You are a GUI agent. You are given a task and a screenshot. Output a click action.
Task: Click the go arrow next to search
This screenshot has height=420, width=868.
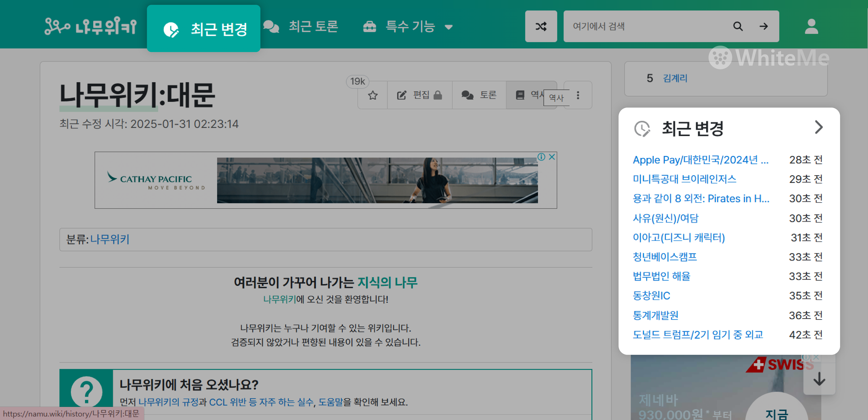pyautogui.click(x=764, y=26)
